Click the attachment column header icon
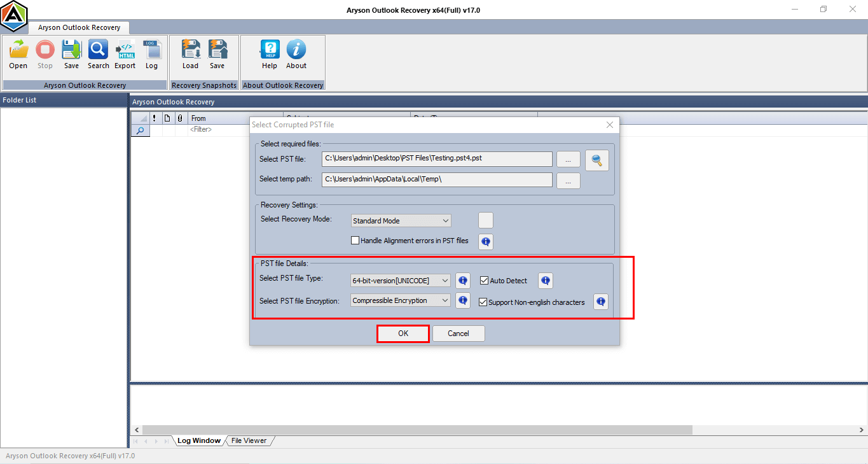The height and width of the screenshot is (464, 868). pyautogui.click(x=180, y=118)
